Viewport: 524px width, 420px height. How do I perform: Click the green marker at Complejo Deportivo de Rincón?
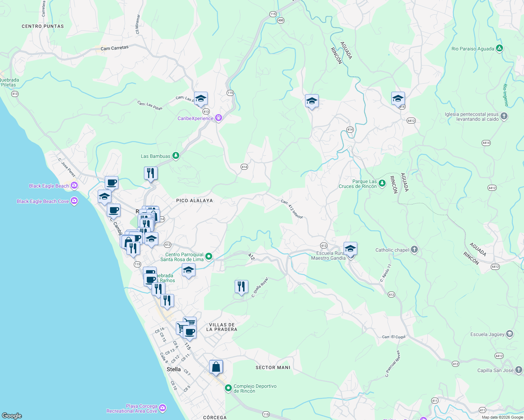[x=228, y=388]
